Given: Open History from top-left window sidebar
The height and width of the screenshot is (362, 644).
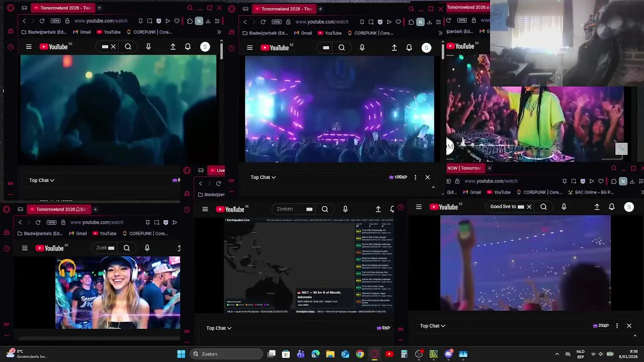Looking at the screenshot, I should coord(11,47).
